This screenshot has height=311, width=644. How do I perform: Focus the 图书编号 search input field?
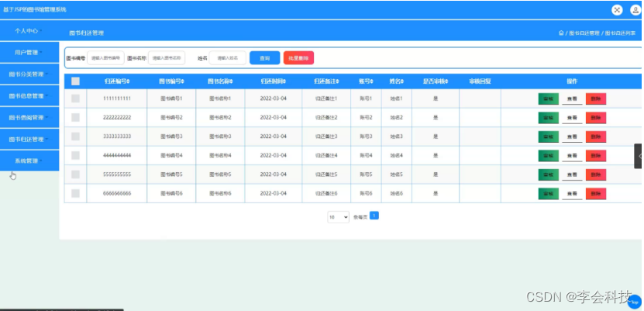click(105, 58)
